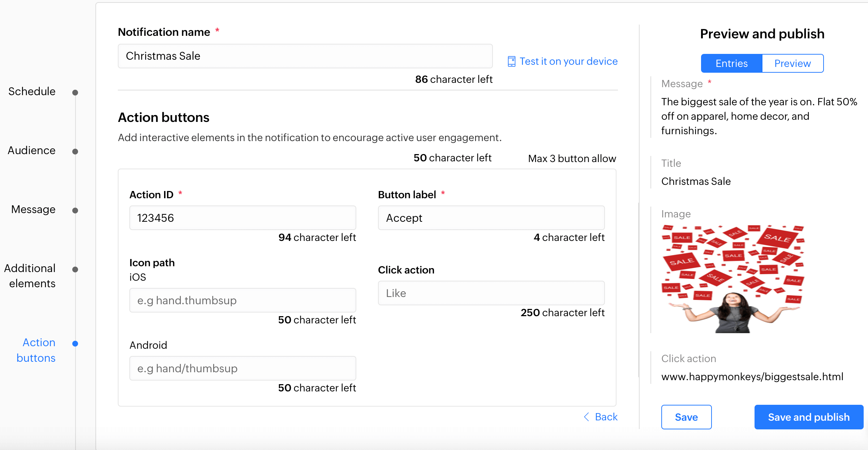Click the sale image thumbnail
868x450 pixels.
(732, 279)
